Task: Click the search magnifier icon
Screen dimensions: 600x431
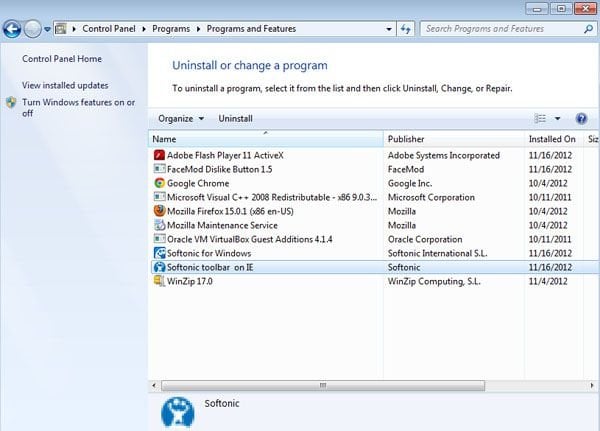Action: pyautogui.click(x=589, y=29)
